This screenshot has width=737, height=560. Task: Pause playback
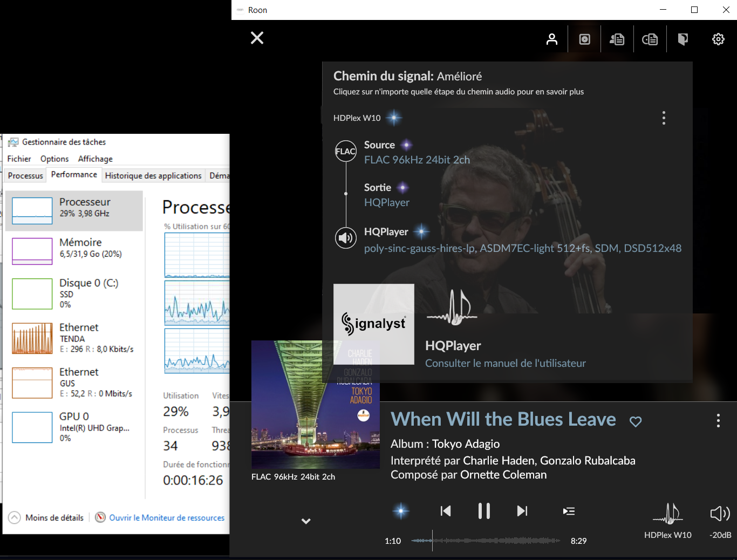[484, 511]
